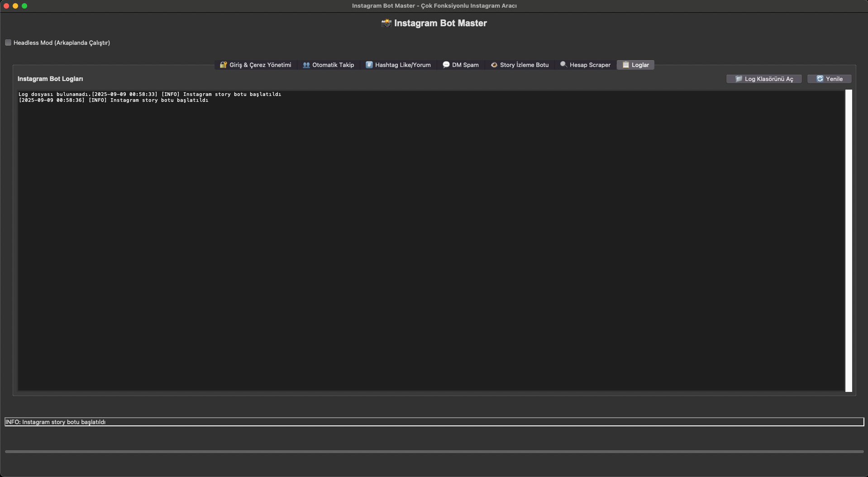The width and height of the screenshot is (868, 477).
Task: Open the Giriş & Çerez Yönetimi tab
Action: tap(256, 65)
